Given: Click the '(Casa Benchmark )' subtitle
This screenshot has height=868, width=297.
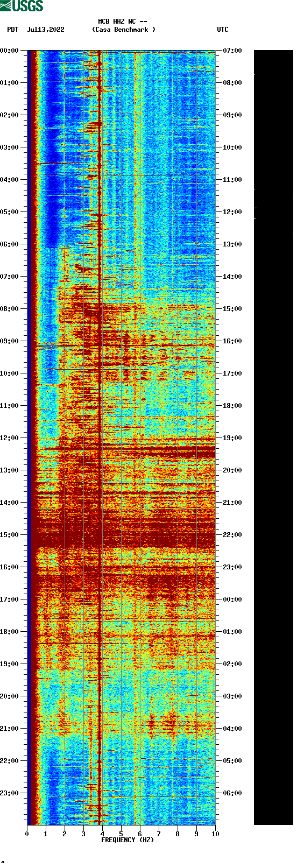Looking at the screenshot, I should tap(124, 30).
